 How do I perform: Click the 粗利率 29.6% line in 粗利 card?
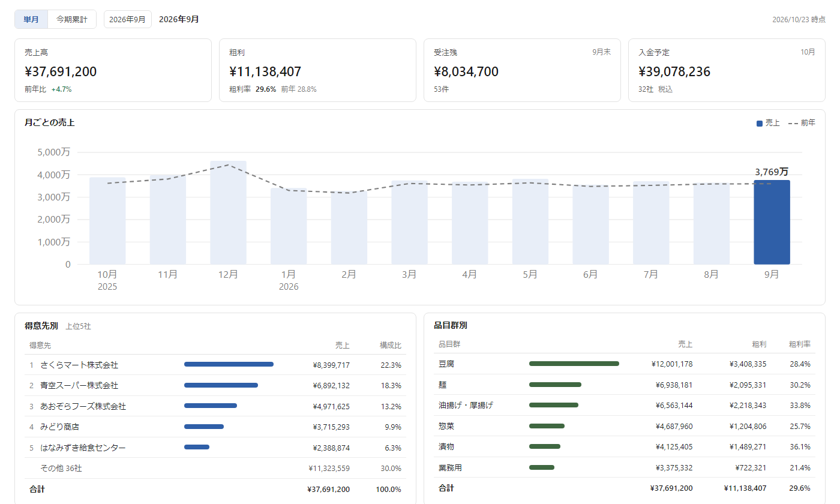pos(253,89)
